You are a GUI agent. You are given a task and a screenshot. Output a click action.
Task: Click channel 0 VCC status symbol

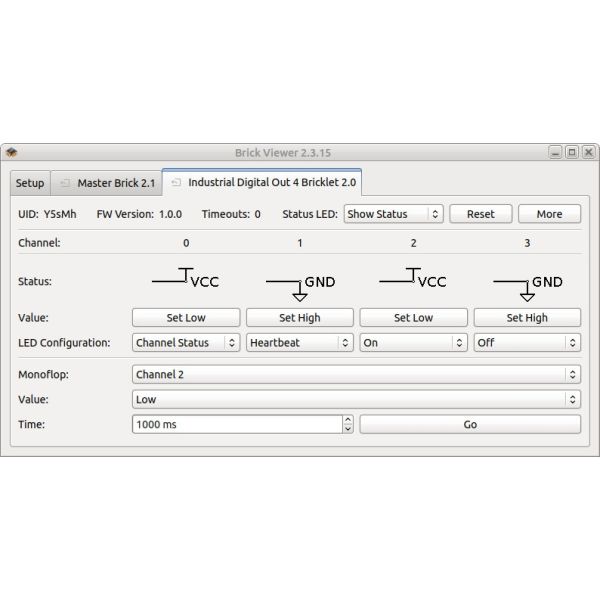(186, 278)
